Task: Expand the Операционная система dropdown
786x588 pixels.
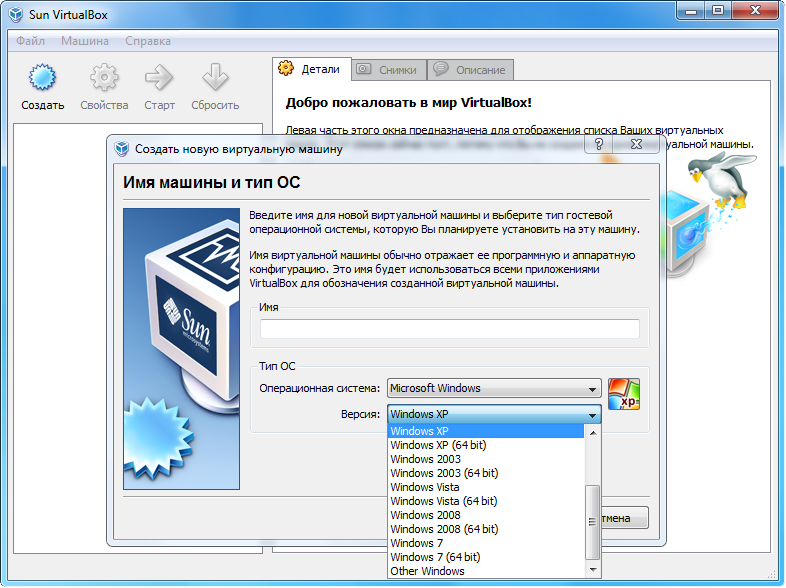Action: click(494, 388)
